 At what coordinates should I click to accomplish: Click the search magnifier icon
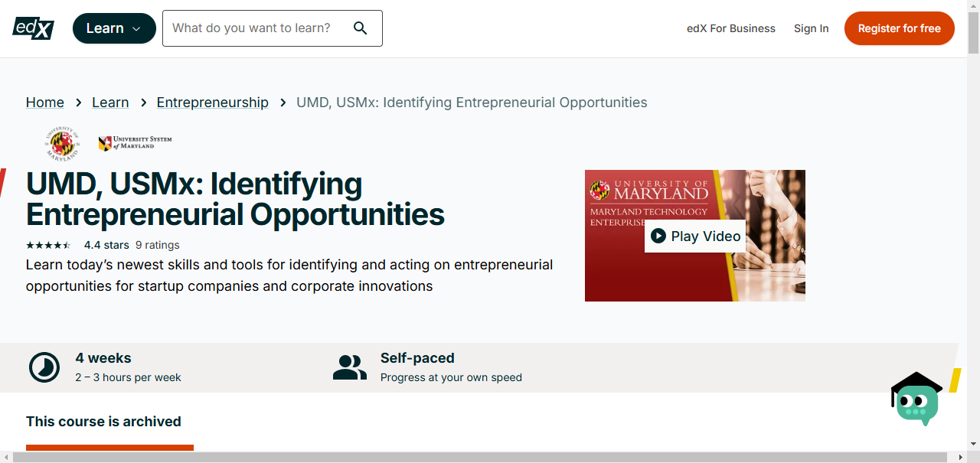point(360,28)
